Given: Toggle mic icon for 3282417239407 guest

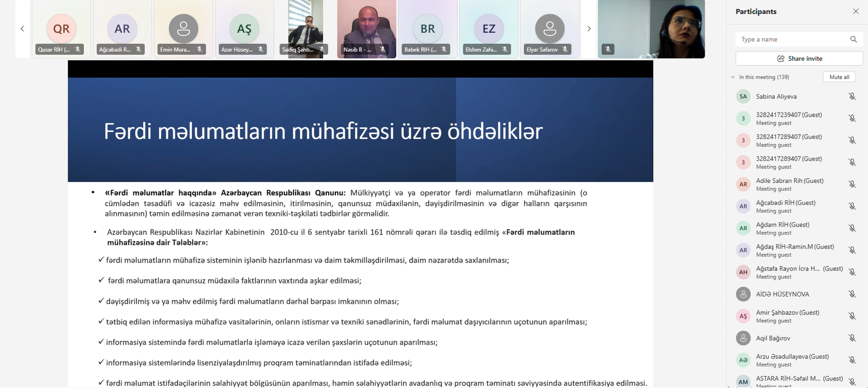Looking at the screenshot, I should pos(852,118).
